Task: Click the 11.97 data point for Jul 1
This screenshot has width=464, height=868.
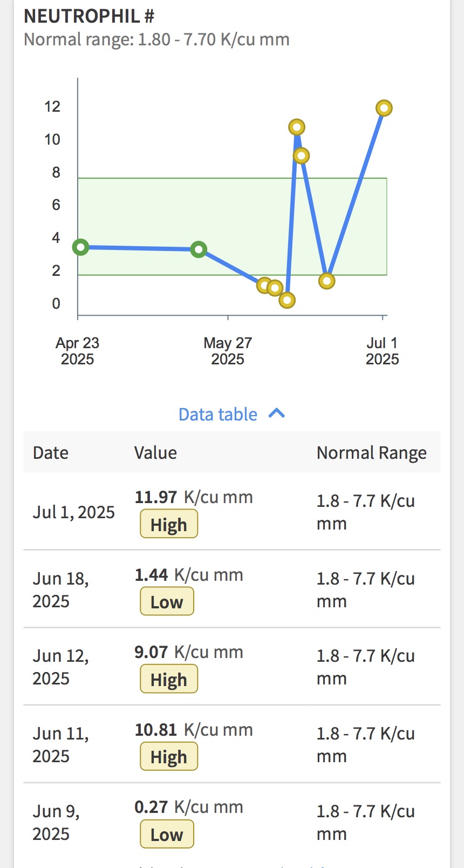Action: coord(384,109)
